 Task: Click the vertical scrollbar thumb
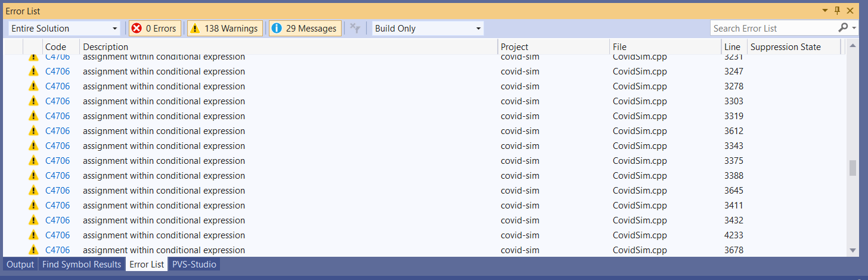pyautogui.click(x=852, y=168)
